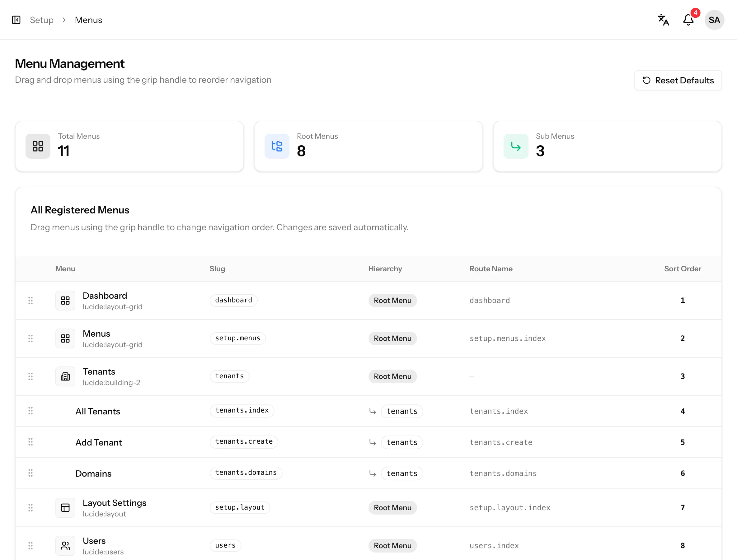
Task: Toggle the sidebar collapse icon
Action: pos(16,20)
